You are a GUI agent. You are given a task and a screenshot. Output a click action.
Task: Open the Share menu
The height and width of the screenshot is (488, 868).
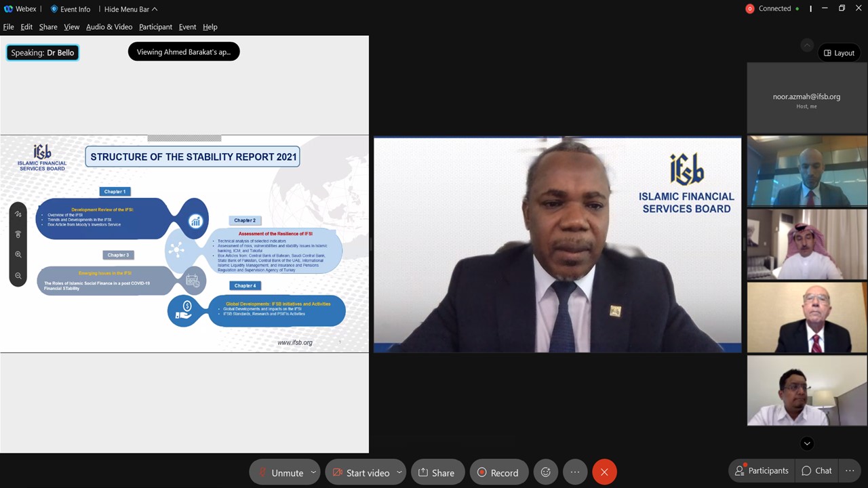pyautogui.click(x=48, y=27)
